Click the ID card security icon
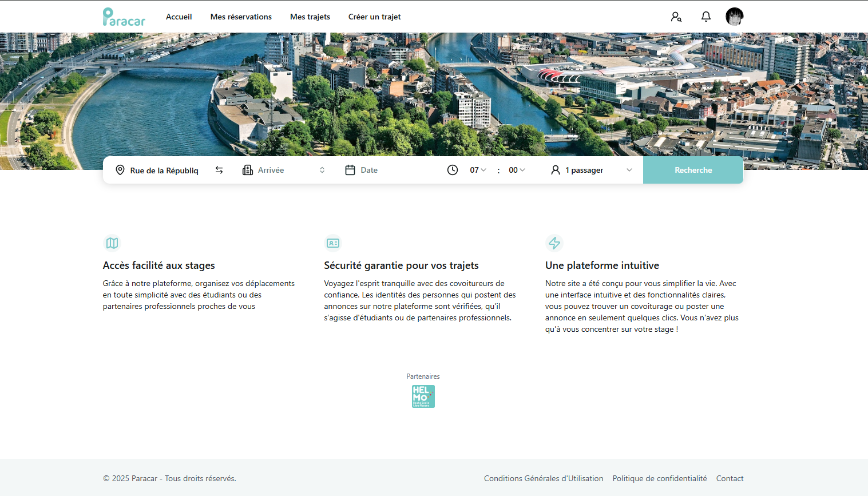 (x=333, y=243)
